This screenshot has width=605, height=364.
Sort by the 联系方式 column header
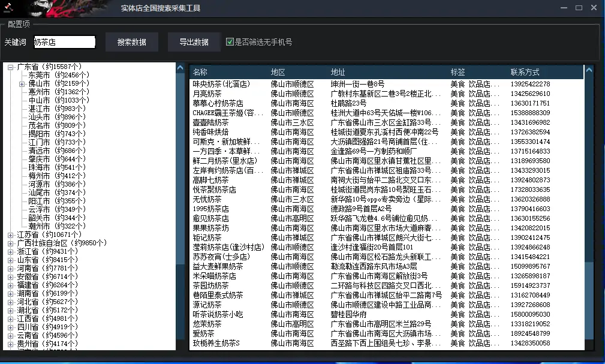(525, 72)
